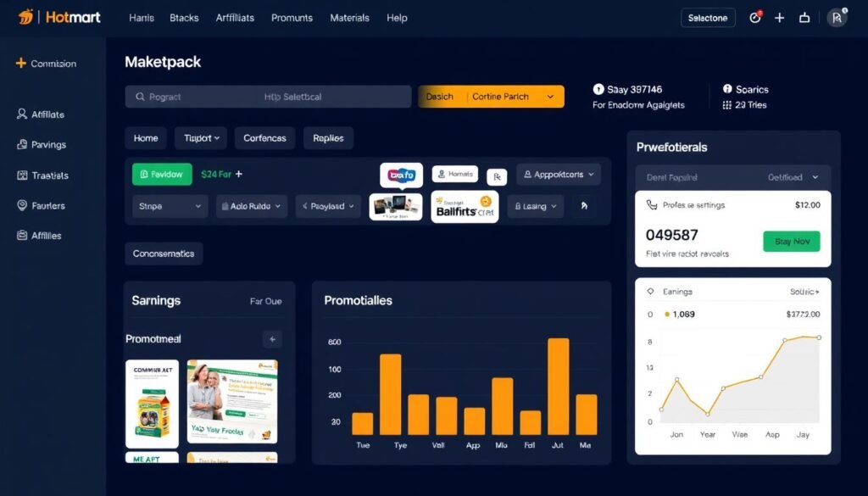Click the green Stay Nov button

pyautogui.click(x=791, y=241)
